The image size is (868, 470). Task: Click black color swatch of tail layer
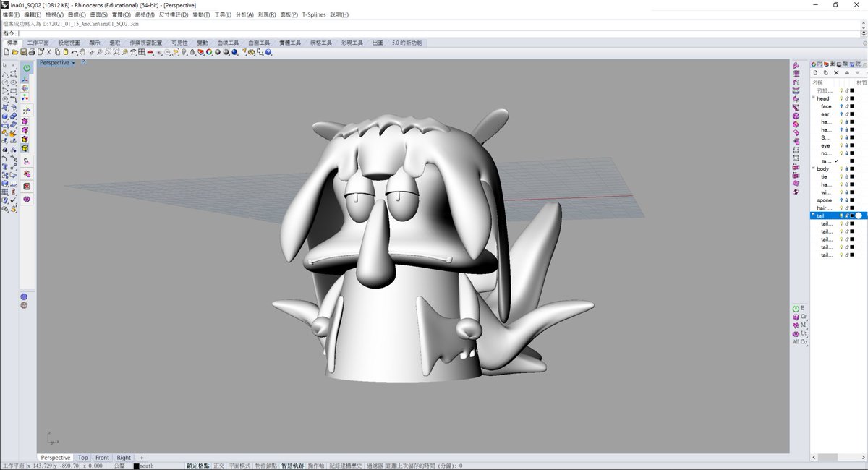(852, 215)
